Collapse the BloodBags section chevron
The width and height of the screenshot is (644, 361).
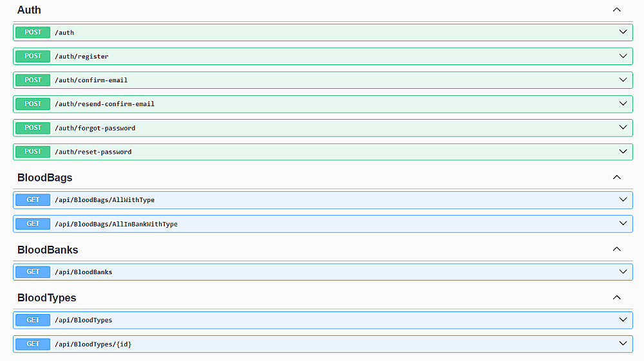[x=616, y=177]
